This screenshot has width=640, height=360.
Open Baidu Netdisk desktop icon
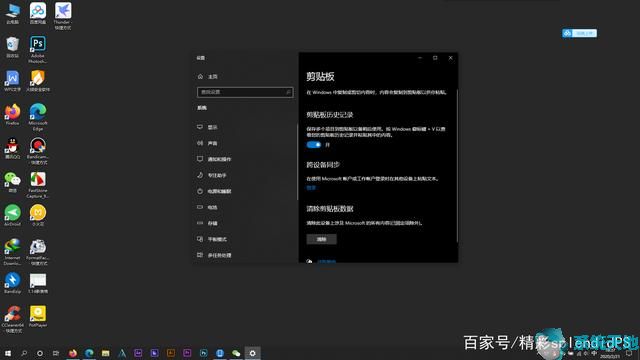click(x=38, y=13)
